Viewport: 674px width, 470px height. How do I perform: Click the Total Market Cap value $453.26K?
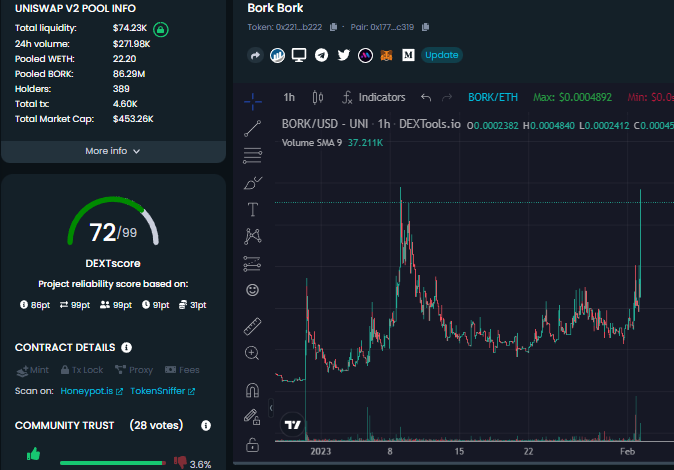pos(133,119)
